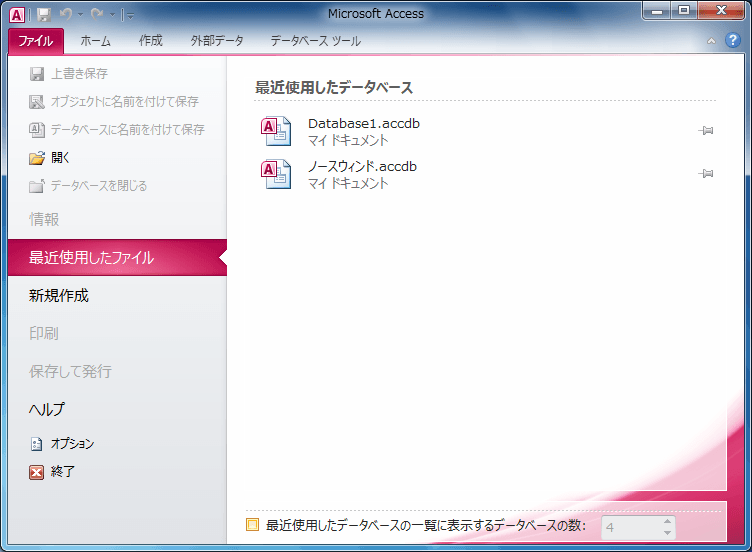This screenshot has height=552, width=752.
Task: Click the window minimize button
Action: [x=657, y=11]
